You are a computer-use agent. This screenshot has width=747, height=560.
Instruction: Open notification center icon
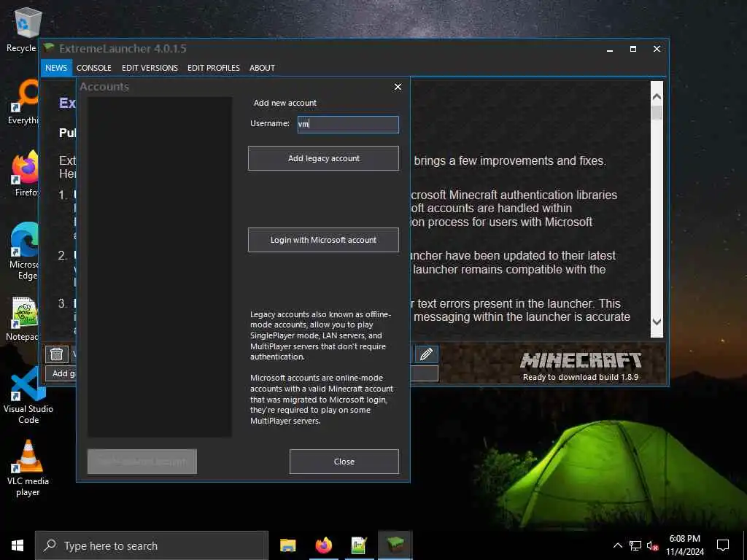723,545
